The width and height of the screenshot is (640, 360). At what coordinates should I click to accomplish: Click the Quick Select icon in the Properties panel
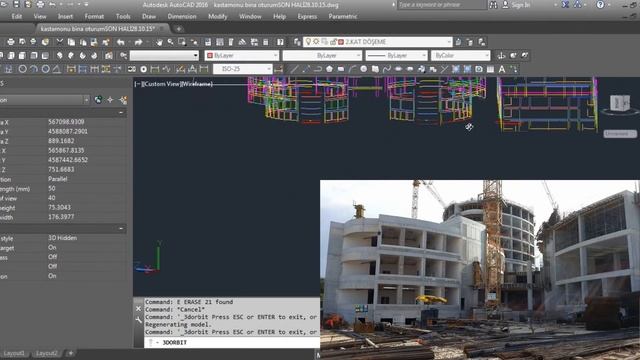pos(123,100)
